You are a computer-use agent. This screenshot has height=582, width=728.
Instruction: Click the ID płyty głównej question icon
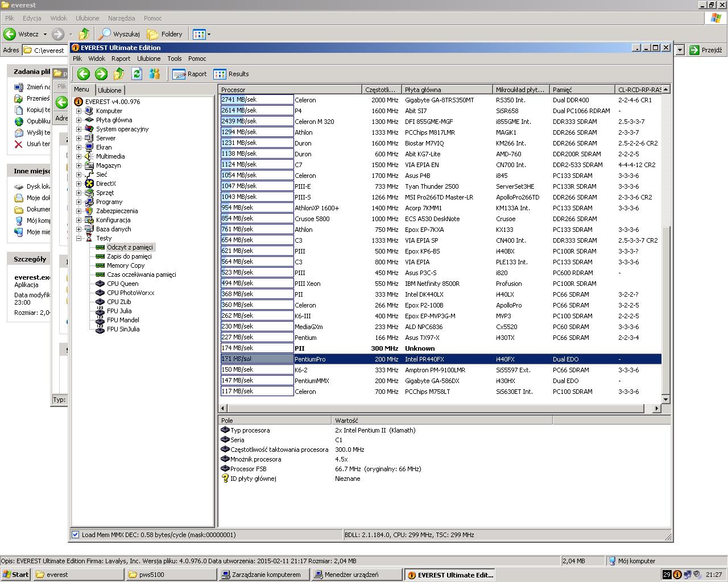click(x=225, y=479)
